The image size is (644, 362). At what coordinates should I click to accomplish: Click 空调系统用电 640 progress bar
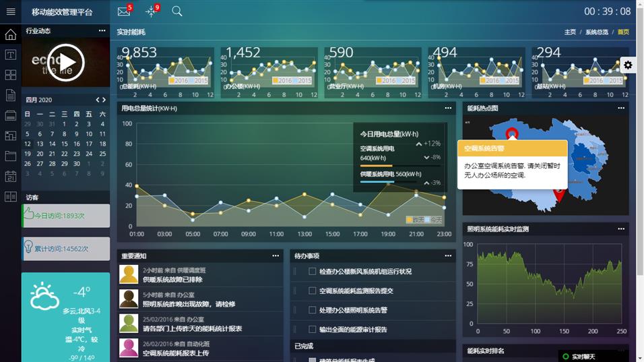click(x=400, y=166)
